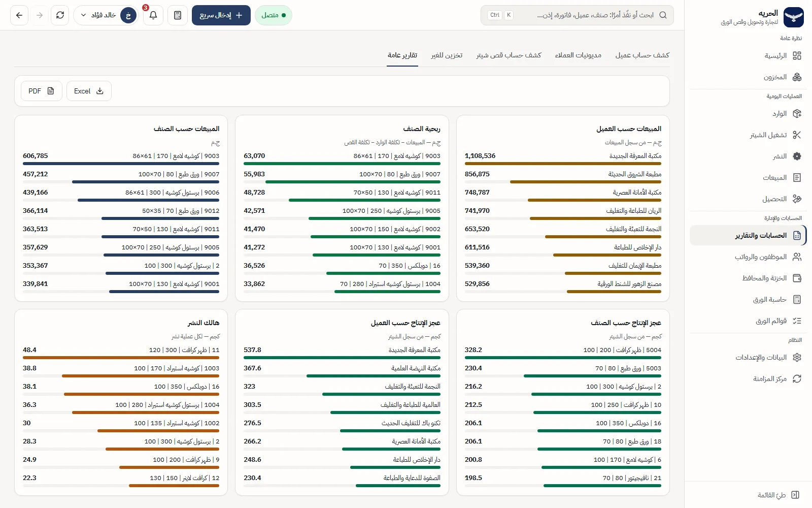Screen dimensions: 812x508
Task: Open الخزنة والمحافظ wallet icon
Action: pos(797,278)
